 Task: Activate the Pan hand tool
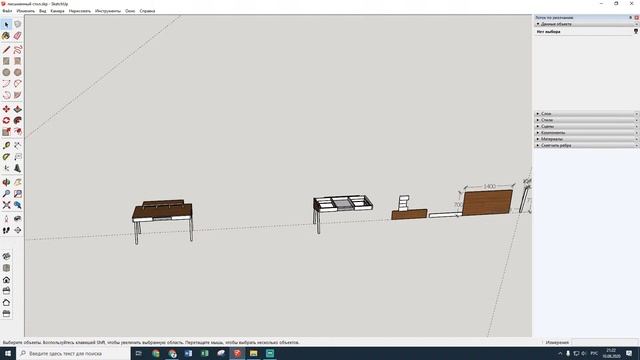click(18, 182)
